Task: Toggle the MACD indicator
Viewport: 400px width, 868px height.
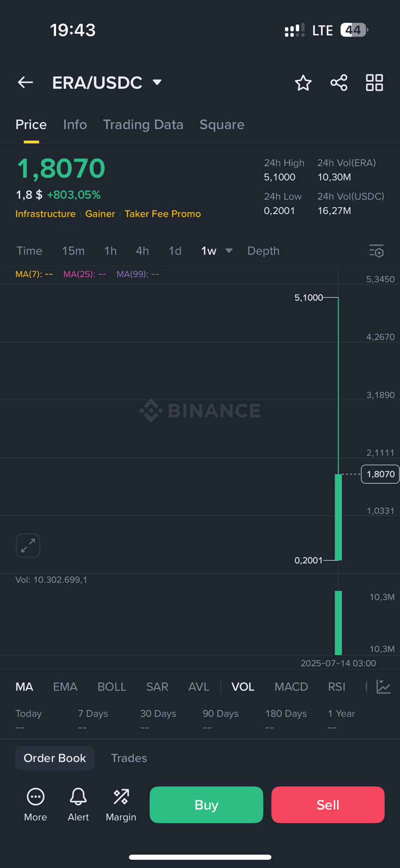Action: (x=291, y=687)
